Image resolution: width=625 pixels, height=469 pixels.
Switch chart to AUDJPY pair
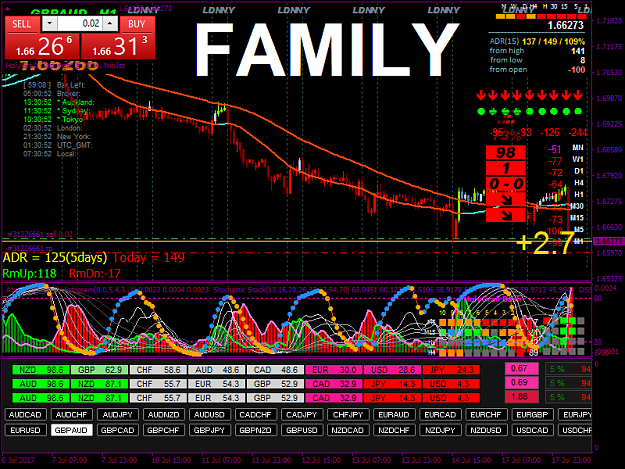coord(118,415)
